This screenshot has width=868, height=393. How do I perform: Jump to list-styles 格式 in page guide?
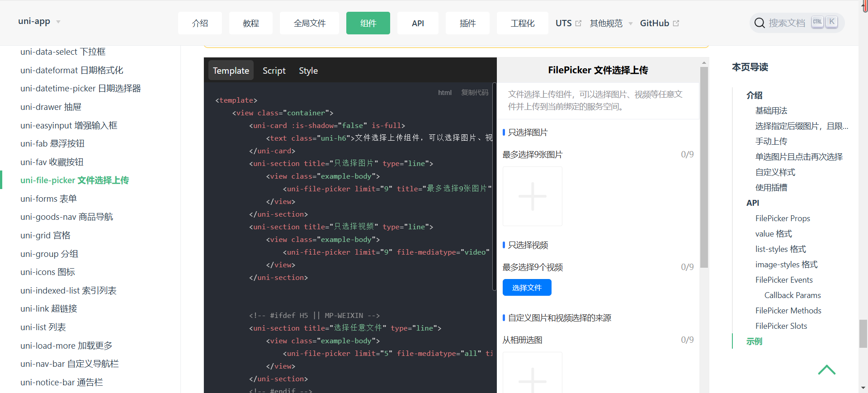pyautogui.click(x=781, y=249)
